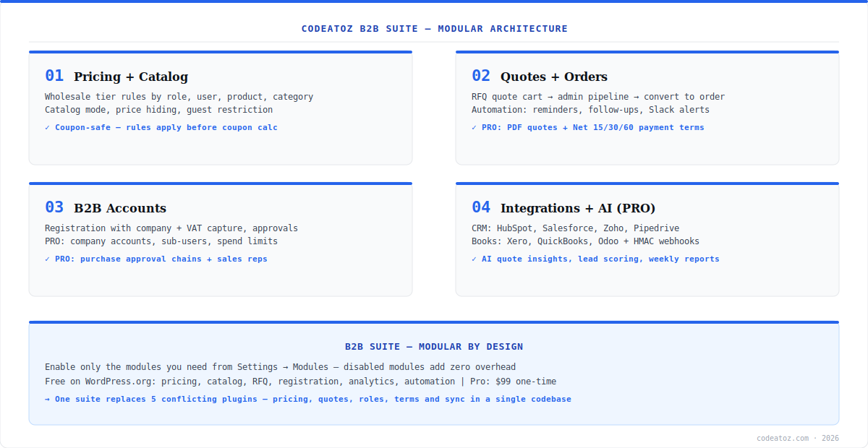The image size is (868, 448).
Task: Click the "B2B SUITE — MODULAR BY DESIGN" heading
Action: [434, 347]
